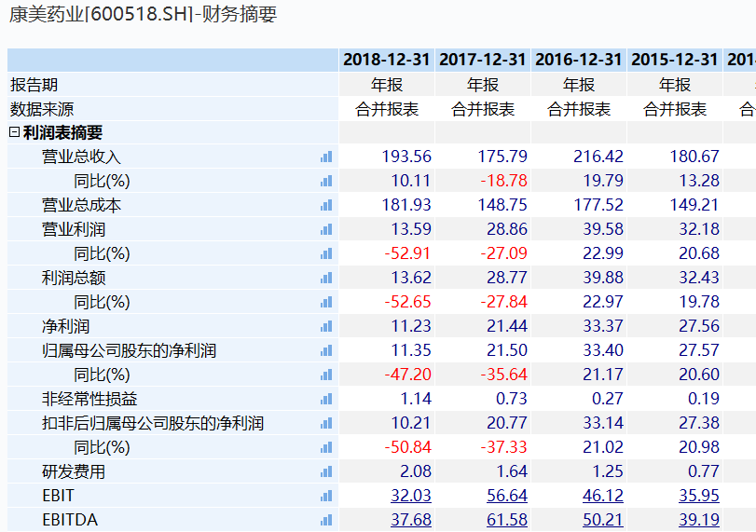Screen dimensions: 756x532
Task: Select 2017 revenue growth value -18.78
Action: pos(503,181)
